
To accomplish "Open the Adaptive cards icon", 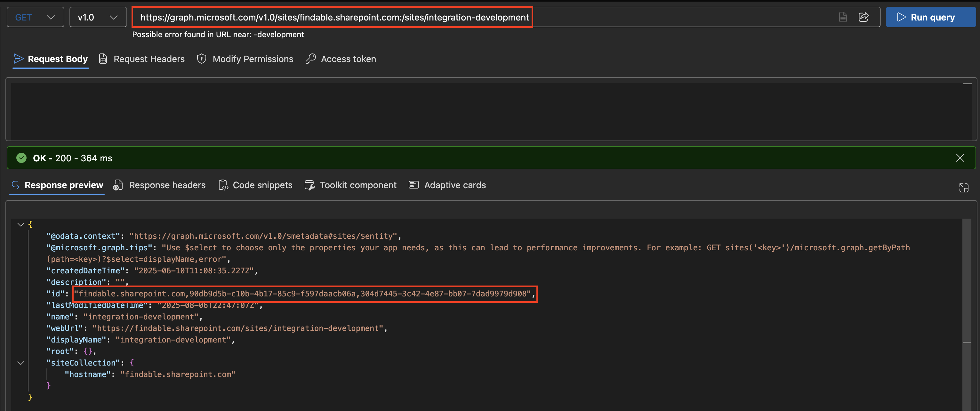I will [x=414, y=185].
